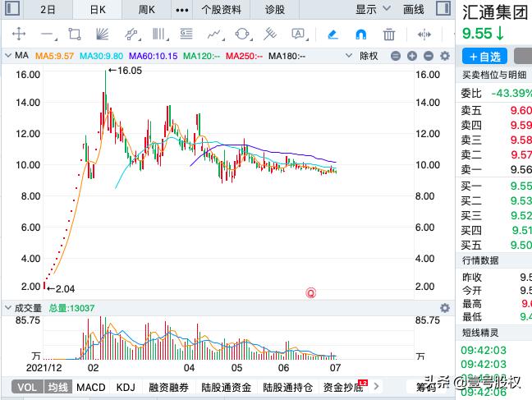The height and width of the screenshot is (400, 532).
Task: Click the MA60:10.15 label
Action: (153, 56)
